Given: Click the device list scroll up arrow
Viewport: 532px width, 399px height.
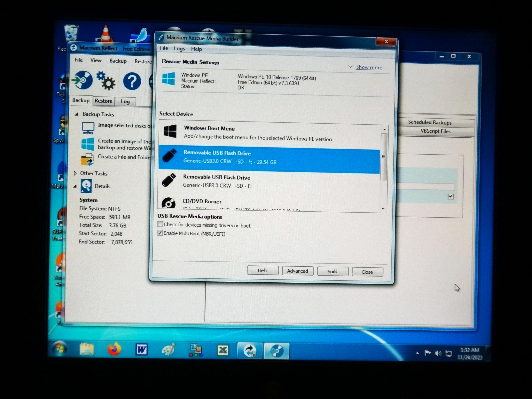Looking at the screenshot, I should click(x=384, y=130).
